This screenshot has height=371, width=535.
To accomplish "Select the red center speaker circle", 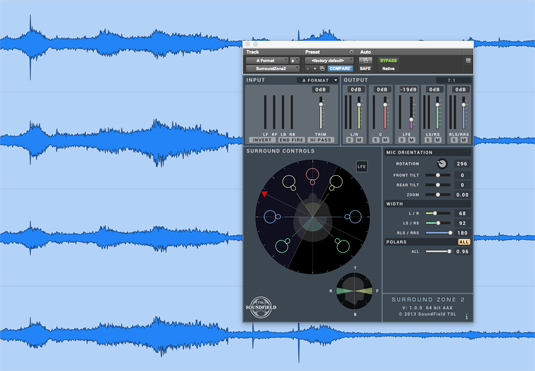I will (x=312, y=175).
